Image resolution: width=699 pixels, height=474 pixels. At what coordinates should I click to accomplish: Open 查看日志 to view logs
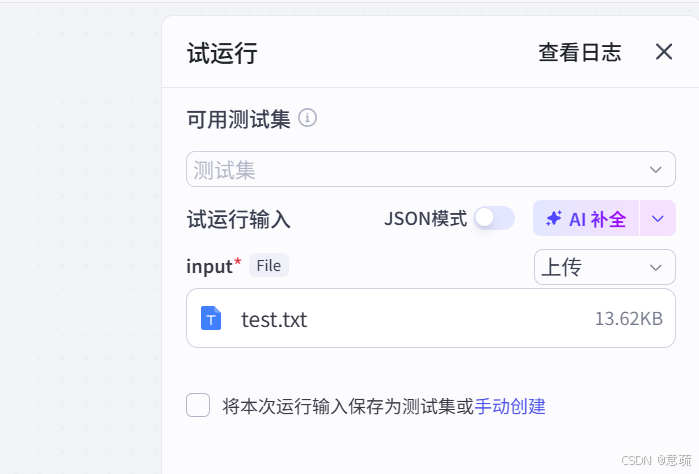579,53
